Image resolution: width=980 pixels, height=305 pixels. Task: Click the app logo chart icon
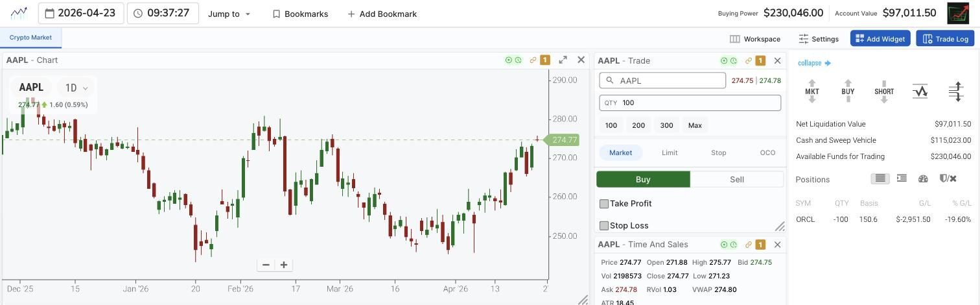[19, 13]
